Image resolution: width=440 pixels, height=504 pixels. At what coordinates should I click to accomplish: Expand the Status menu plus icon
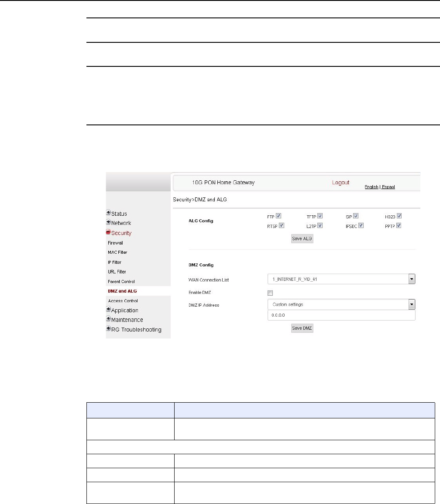click(108, 213)
